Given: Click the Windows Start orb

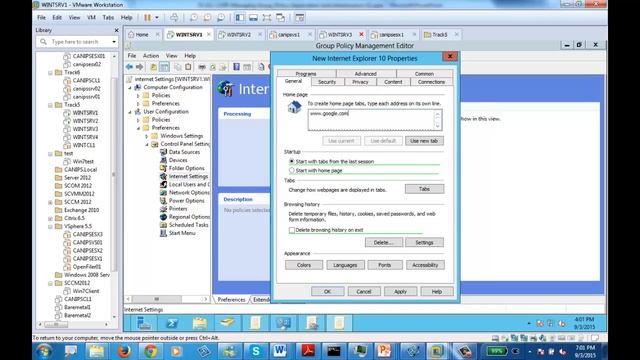Looking at the screenshot, I should point(43,351).
